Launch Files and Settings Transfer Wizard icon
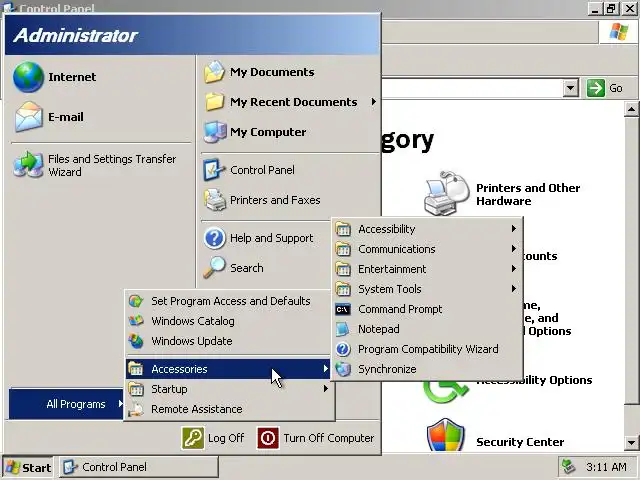640x480 pixels. click(28, 164)
